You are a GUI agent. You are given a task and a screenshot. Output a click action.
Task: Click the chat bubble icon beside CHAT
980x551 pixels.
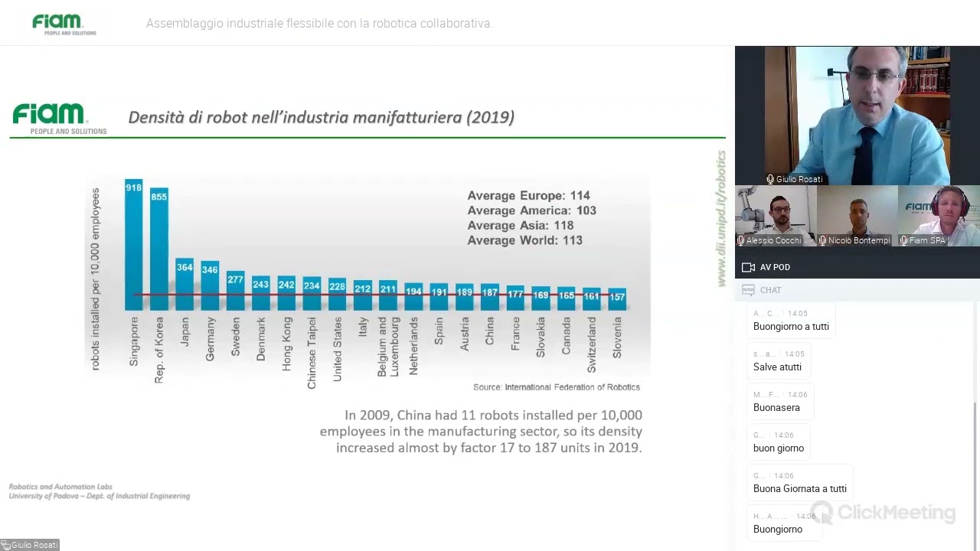tap(748, 290)
